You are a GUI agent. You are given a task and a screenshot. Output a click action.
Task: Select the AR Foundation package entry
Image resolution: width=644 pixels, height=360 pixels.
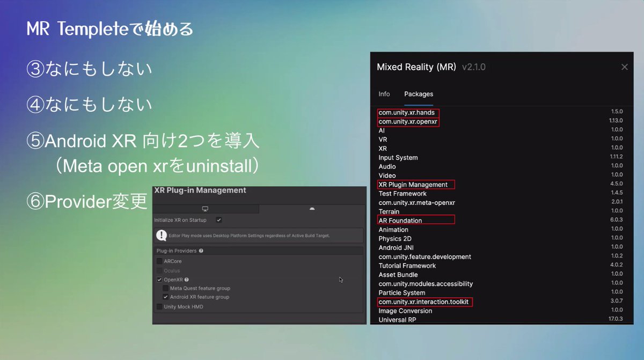tap(399, 220)
